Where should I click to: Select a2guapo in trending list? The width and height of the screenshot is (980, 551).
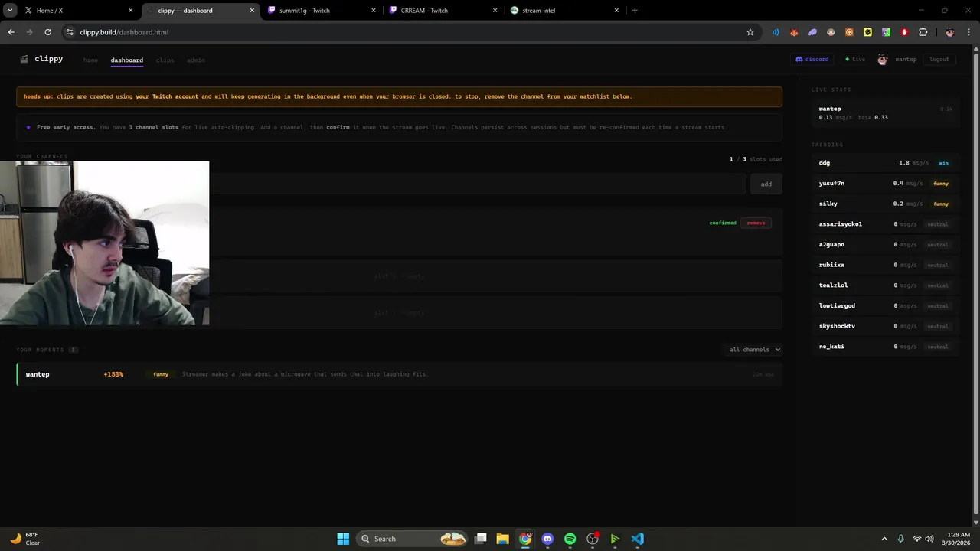point(885,245)
